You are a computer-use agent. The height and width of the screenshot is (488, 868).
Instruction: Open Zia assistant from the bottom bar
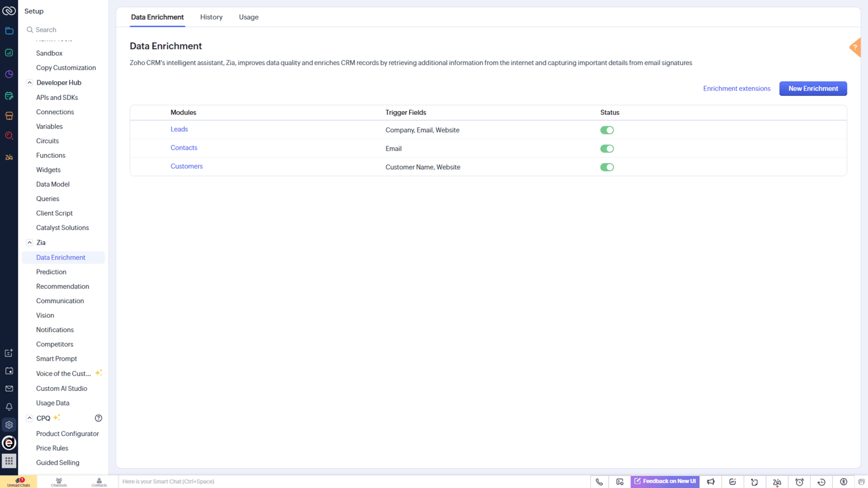(x=776, y=481)
